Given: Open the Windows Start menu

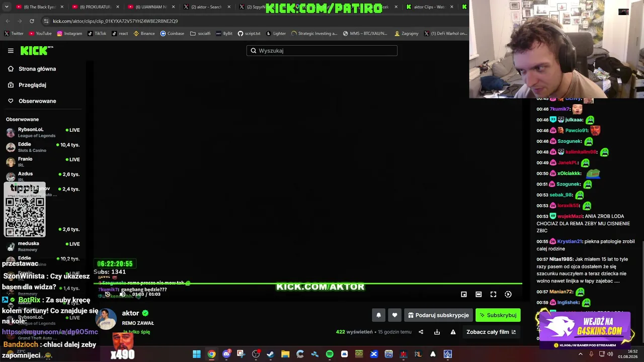Looking at the screenshot, I should click(197, 354).
